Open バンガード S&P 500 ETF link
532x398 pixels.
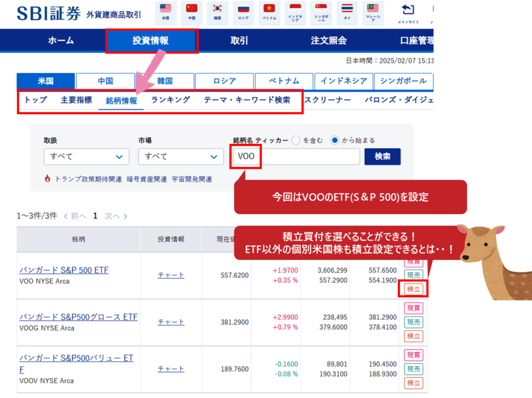point(64,270)
